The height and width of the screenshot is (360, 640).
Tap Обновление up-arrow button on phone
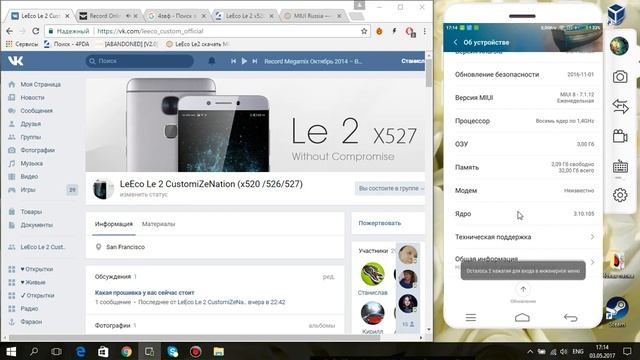pyautogui.click(x=523, y=289)
